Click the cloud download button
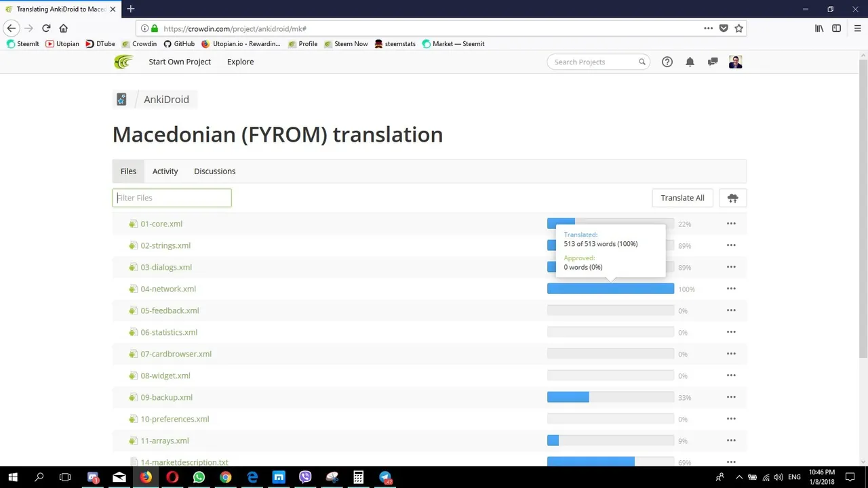Viewport: 868px width, 488px height. pyautogui.click(x=732, y=198)
